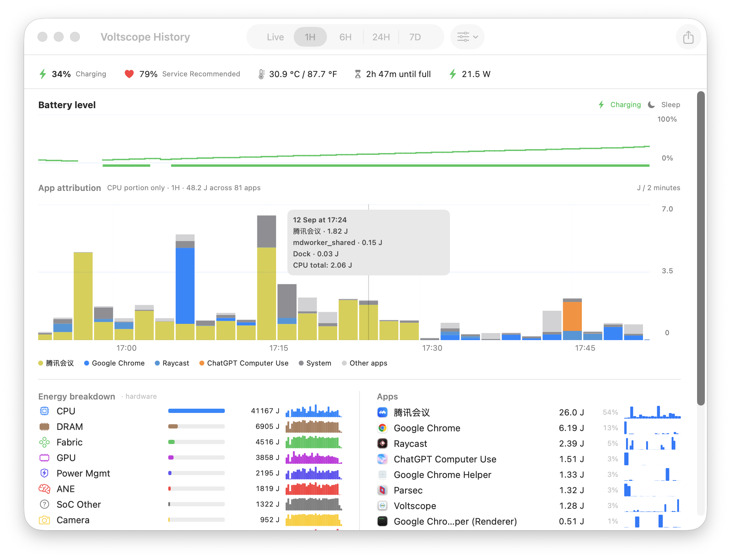Click the Power Mgmt shield icon
The height and width of the screenshot is (560, 731).
(x=44, y=473)
